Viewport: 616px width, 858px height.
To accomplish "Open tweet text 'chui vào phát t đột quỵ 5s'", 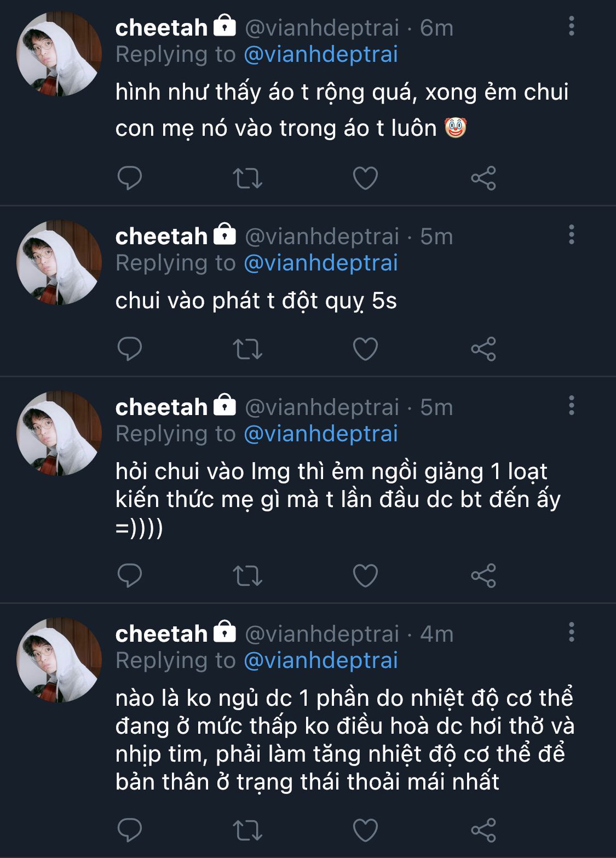I will 256,301.
